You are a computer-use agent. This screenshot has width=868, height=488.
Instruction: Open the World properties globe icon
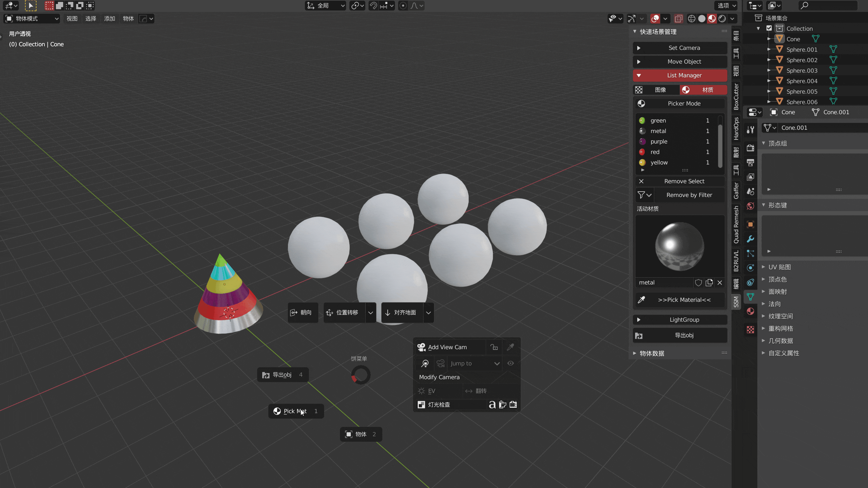(x=750, y=206)
